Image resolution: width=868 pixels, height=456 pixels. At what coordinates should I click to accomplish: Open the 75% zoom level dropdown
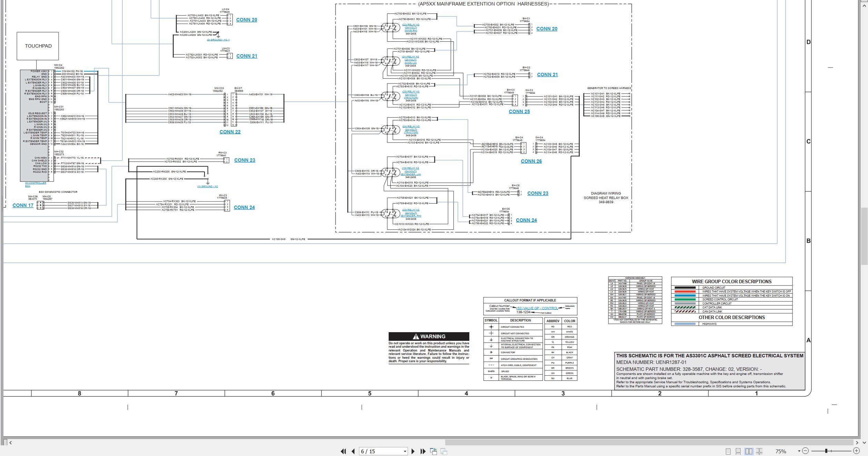tap(799, 451)
